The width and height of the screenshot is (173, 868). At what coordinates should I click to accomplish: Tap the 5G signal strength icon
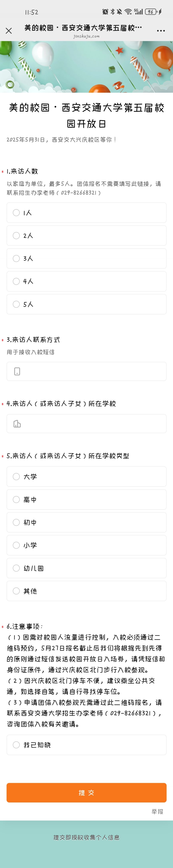pyautogui.click(x=139, y=12)
